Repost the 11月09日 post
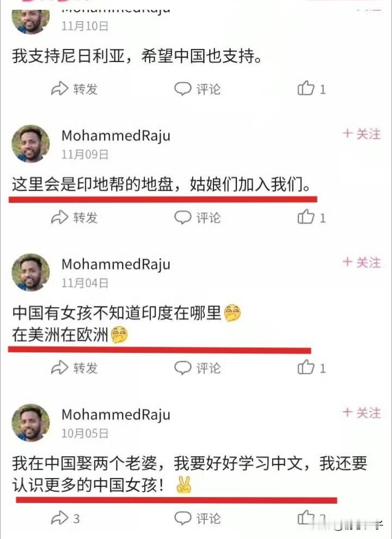This screenshot has width=392, height=539. click(x=74, y=218)
